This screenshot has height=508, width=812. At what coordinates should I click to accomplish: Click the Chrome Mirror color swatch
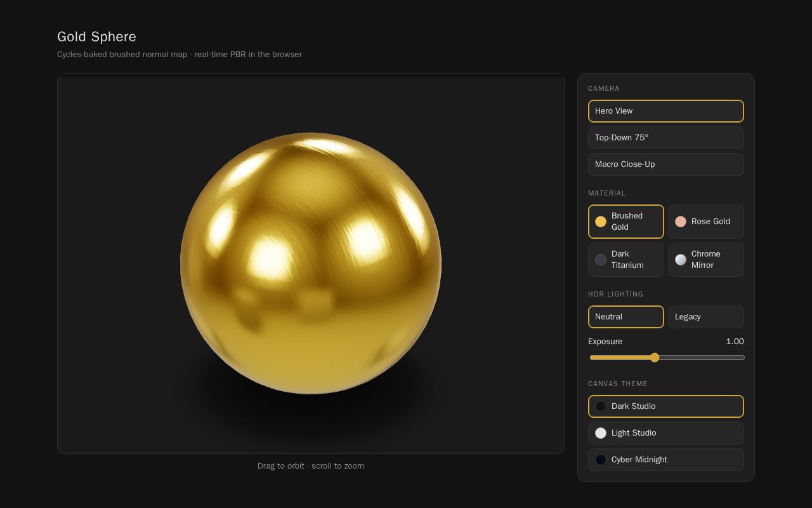(x=681, y=260)
